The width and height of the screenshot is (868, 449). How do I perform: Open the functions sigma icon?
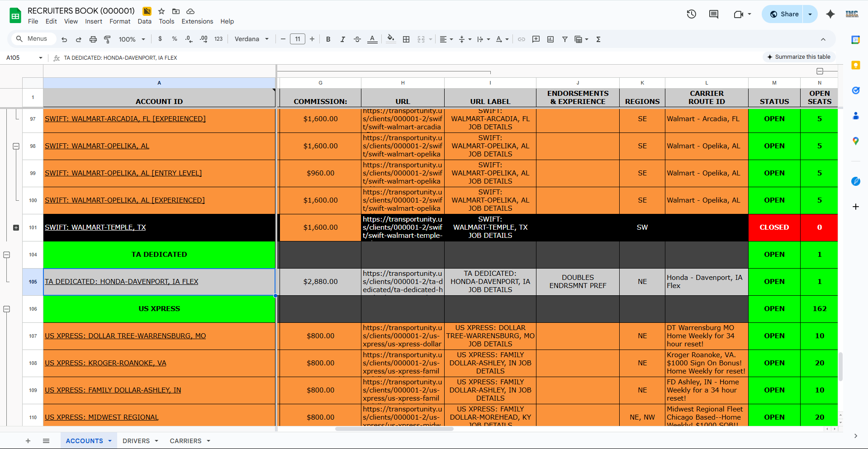coord(598,39)
